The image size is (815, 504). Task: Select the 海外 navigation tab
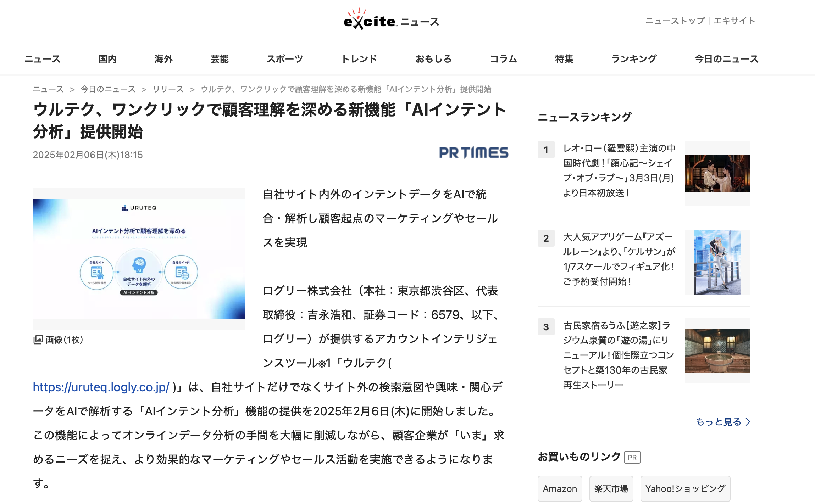163,59
